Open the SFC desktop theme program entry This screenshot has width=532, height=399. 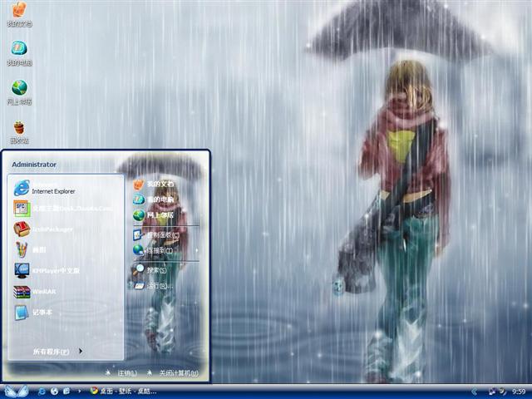[x=65, y=209]
